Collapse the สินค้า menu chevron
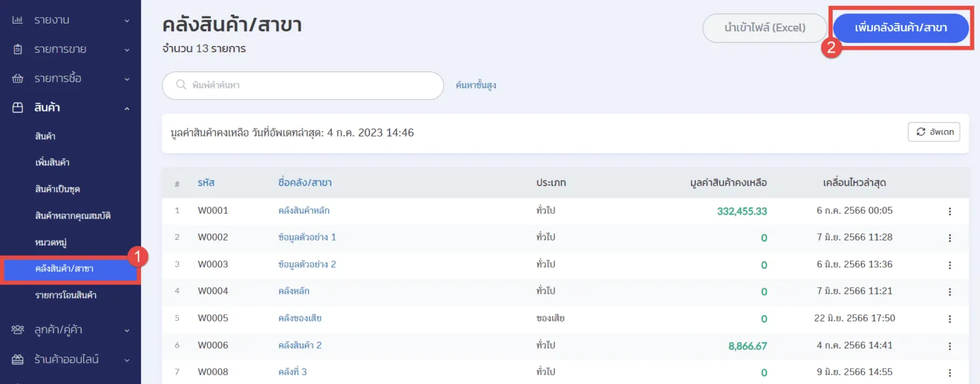The width and height of the screenshot is (980, 384). coord(127,108)
